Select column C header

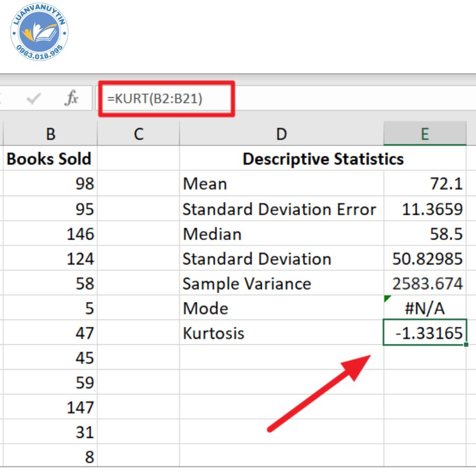pyautogui.click(x=138, y=134)
